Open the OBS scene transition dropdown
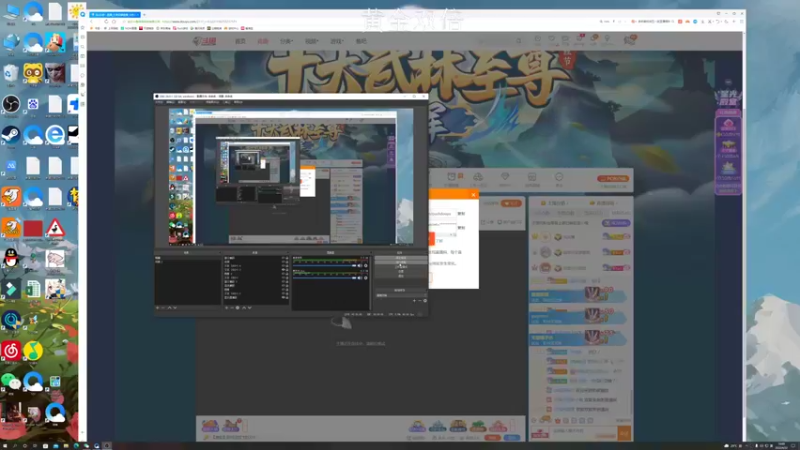800x450 pixels. pos(401,295)
